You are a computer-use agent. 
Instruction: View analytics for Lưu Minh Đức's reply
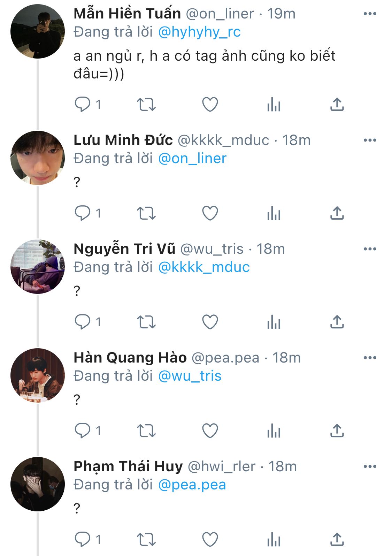click(x=274, y=213)
